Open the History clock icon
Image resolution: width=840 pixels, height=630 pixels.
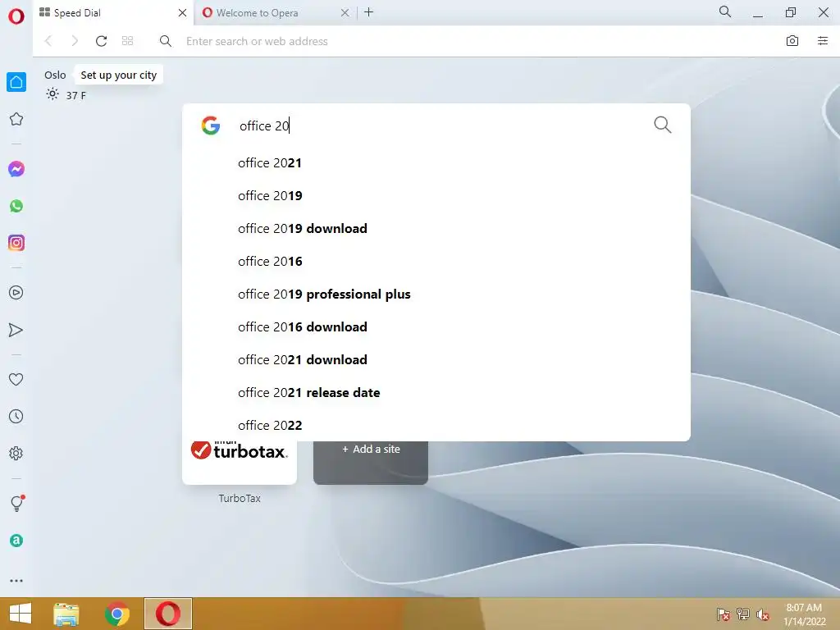click(16, 416)
